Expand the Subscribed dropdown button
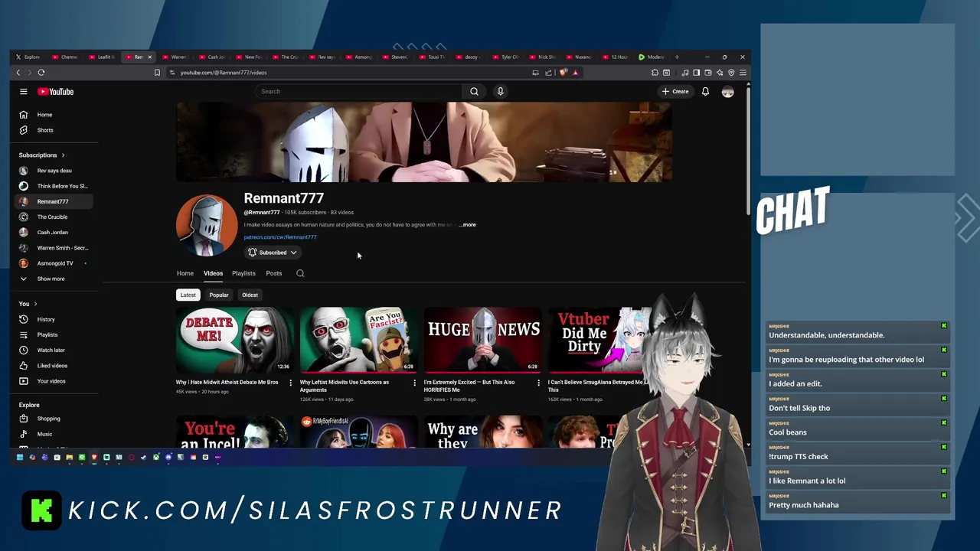The height and width of the screenshot is (551, 980). pyautogui.click(x=273, y=253)
